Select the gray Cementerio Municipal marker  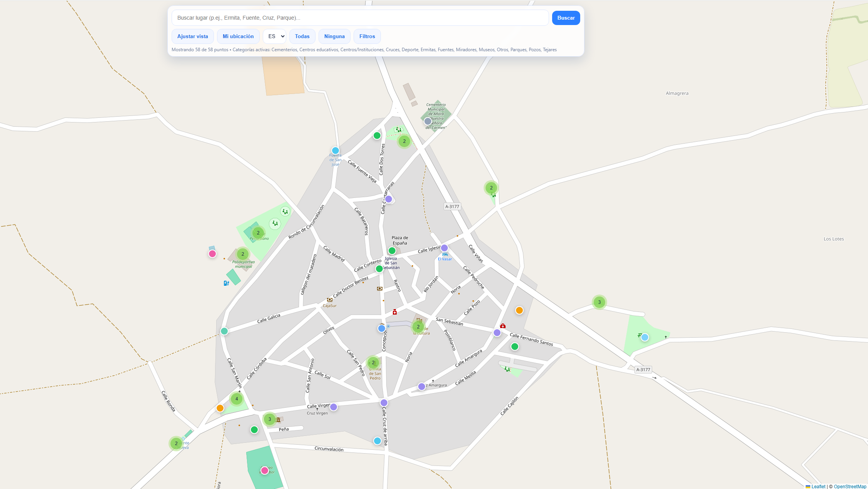click(427, 121)
